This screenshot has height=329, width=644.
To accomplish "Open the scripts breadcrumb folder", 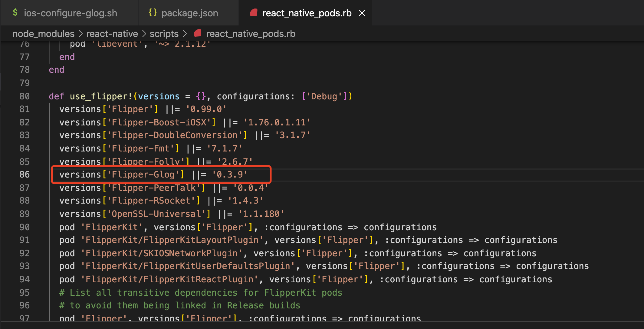I will 164,34.
